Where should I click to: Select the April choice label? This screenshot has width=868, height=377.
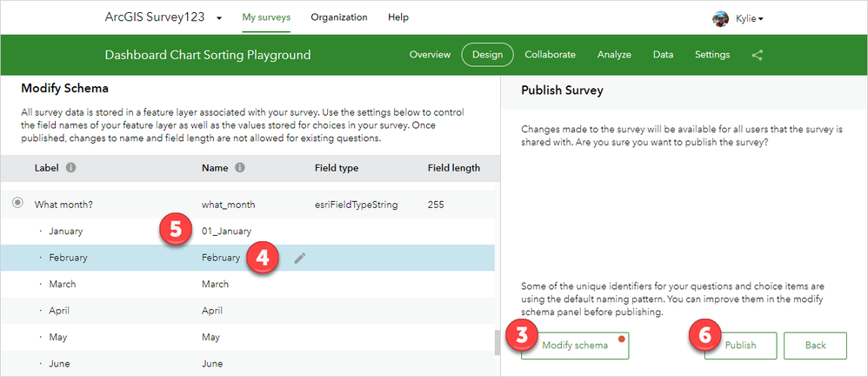[x=59, y=311]
